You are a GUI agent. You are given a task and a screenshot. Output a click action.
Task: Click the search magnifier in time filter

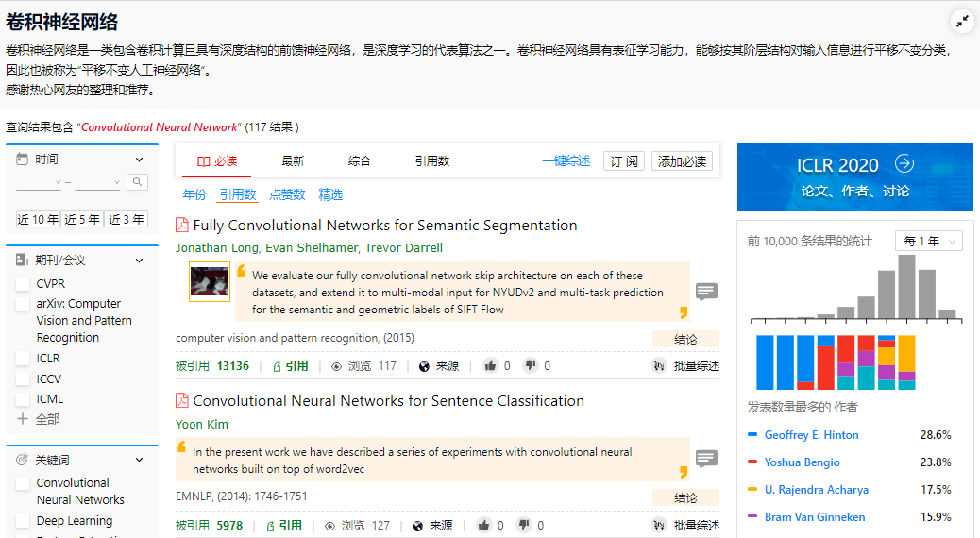click(137, 182)
